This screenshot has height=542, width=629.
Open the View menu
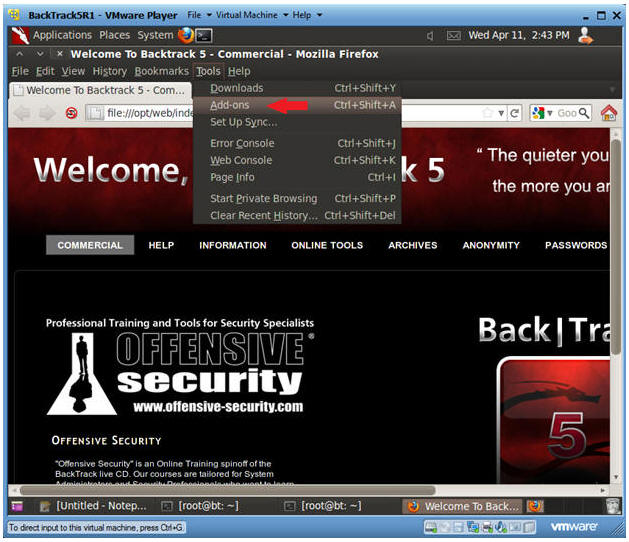73,71
